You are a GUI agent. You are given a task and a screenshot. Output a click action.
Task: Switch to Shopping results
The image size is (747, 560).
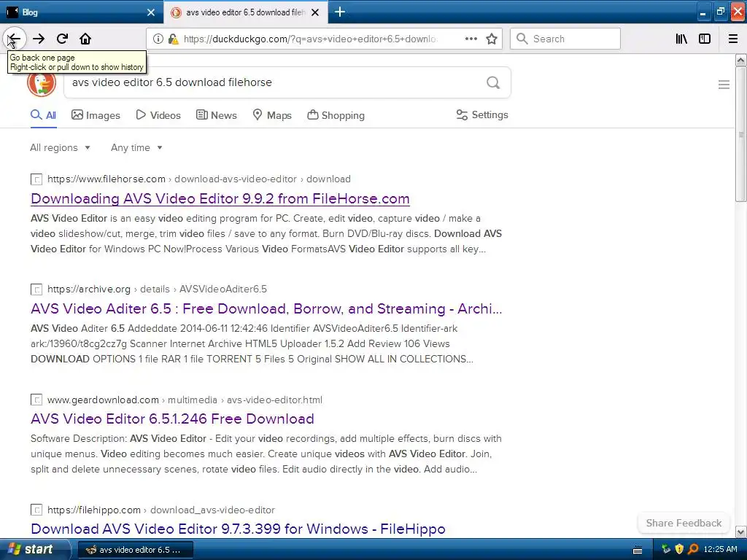click(x=336, y=114)
